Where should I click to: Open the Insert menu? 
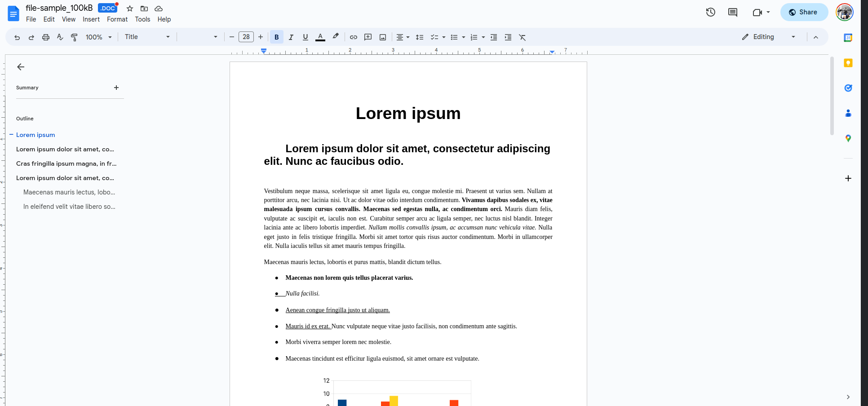[x=91, y=19]
